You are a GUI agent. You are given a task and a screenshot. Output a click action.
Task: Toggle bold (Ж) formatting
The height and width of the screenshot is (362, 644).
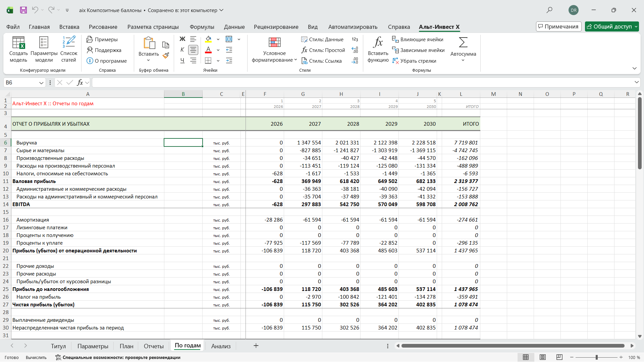click(182, 39)
